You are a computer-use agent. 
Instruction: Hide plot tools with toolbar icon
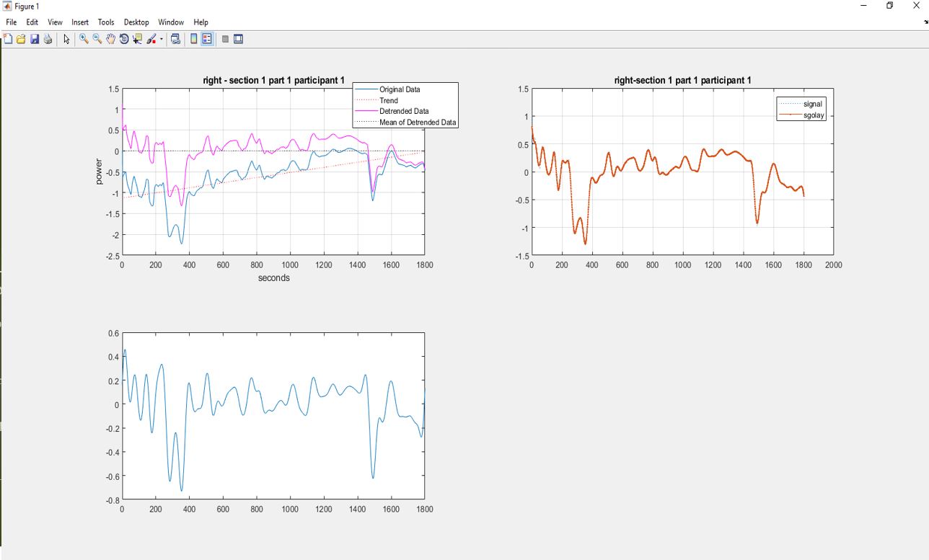(x=225, y=39)
